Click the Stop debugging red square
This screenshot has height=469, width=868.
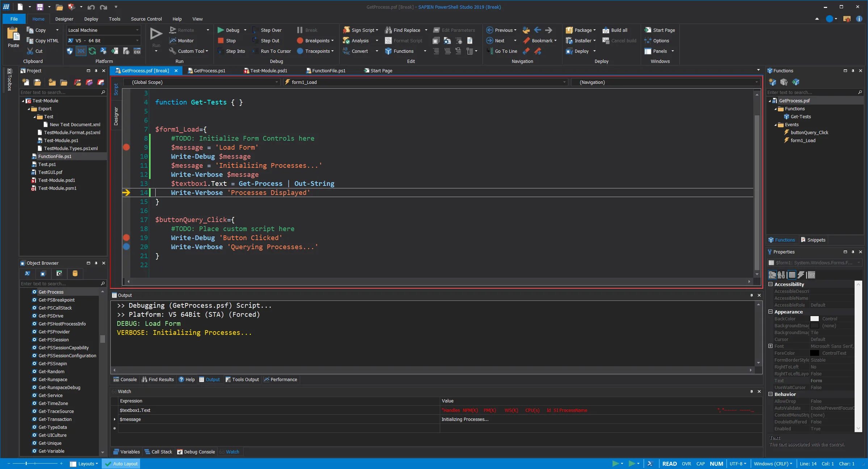coord(220,41)
